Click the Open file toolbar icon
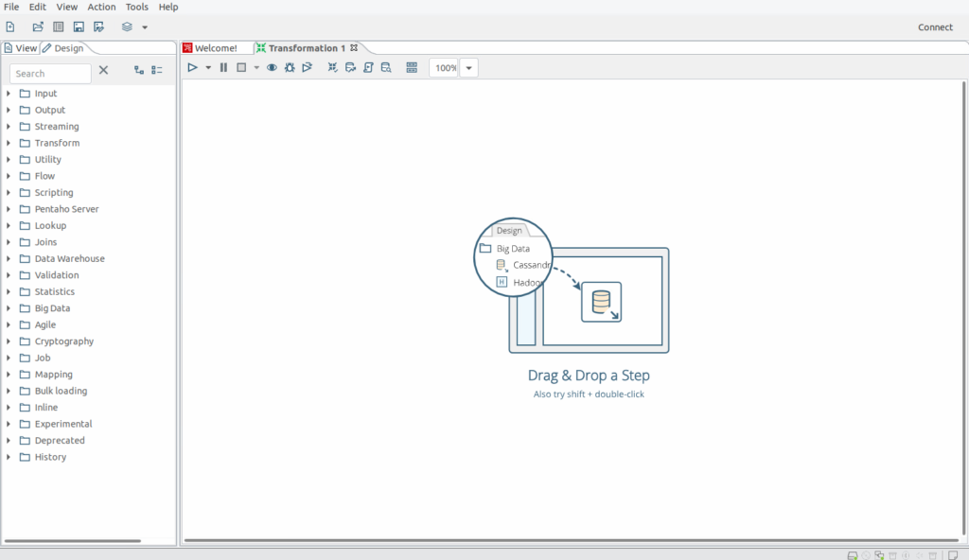This screenshot has height=560, width=969. [38, 26]
